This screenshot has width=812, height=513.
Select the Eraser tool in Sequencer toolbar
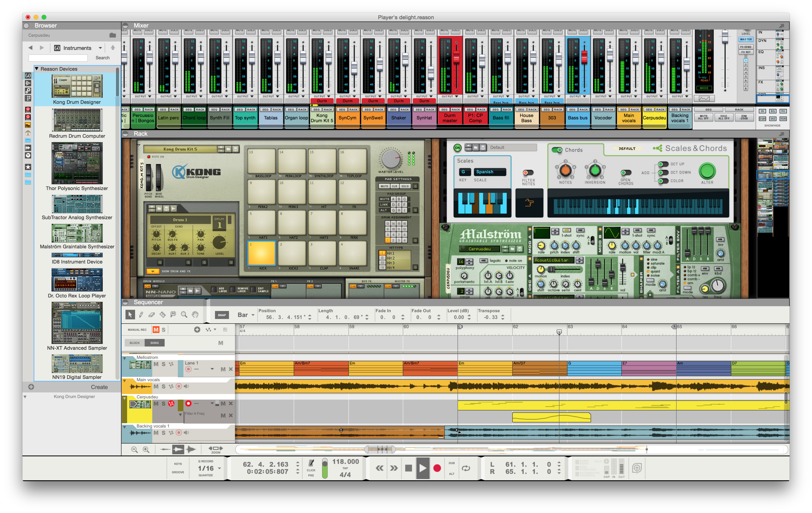tap(152, 315)
